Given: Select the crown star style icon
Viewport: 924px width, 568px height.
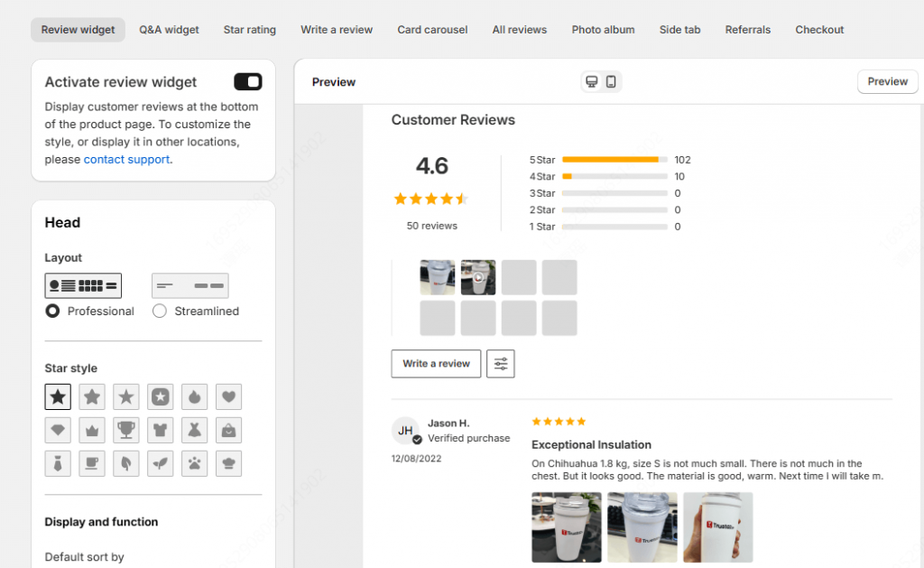Looking at the screenshot, I should tap(92, 430).
